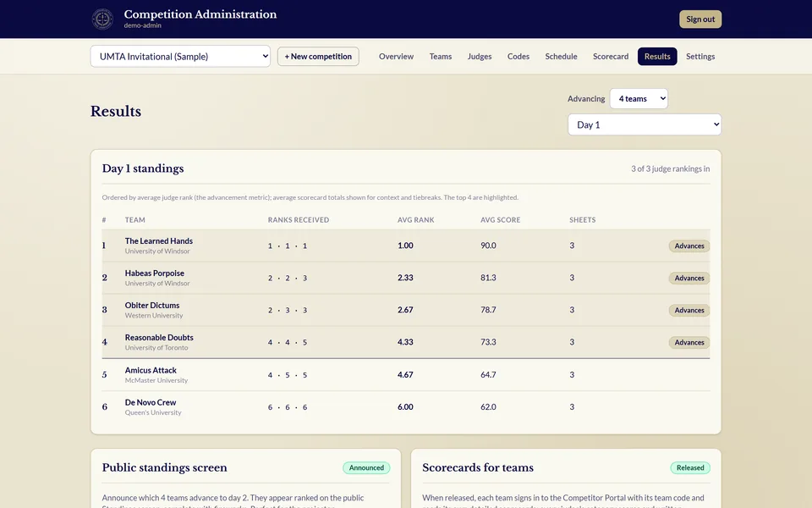
Task: Click Habeas Porpoise team name
Action: [154, 273]
